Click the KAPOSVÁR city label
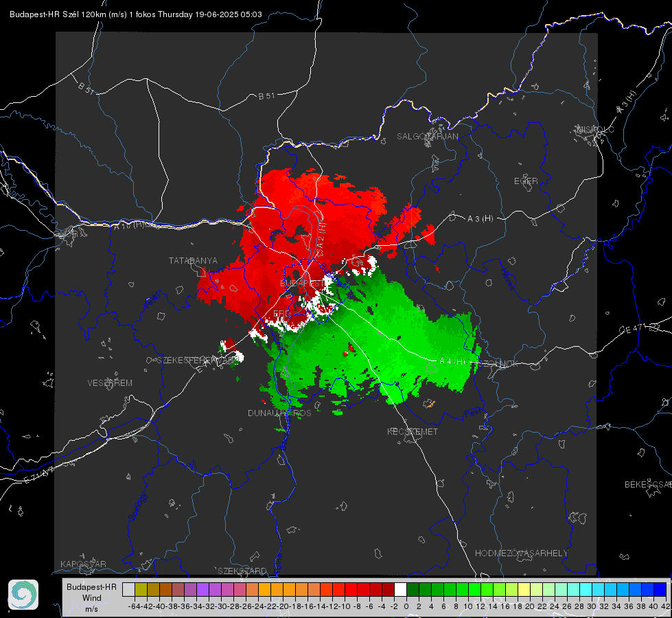The width and height of the screenshot is (672, 618). pos(83,564)
